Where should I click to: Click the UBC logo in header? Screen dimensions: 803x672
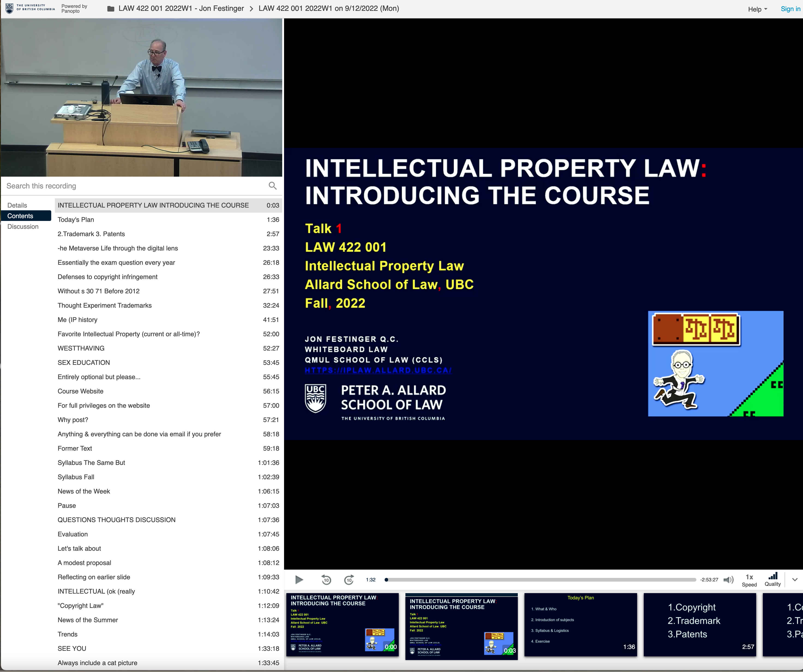tap(30, 8)
